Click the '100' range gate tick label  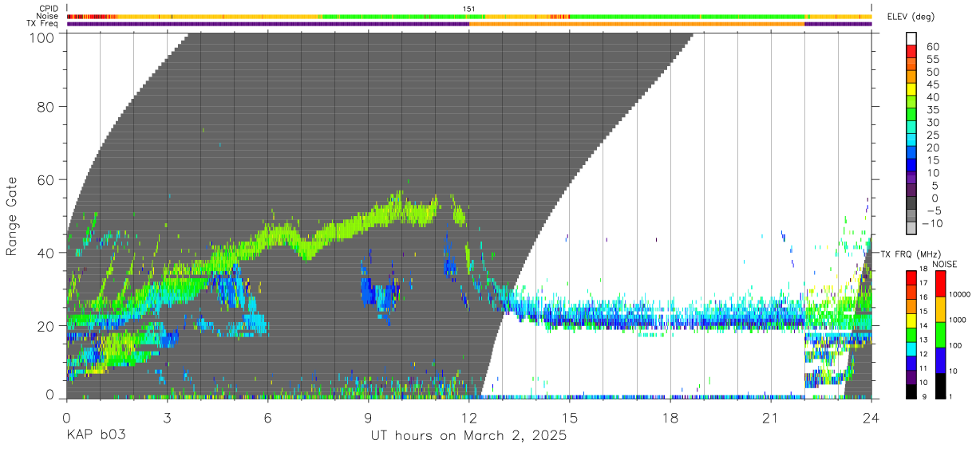pos(43,37)
